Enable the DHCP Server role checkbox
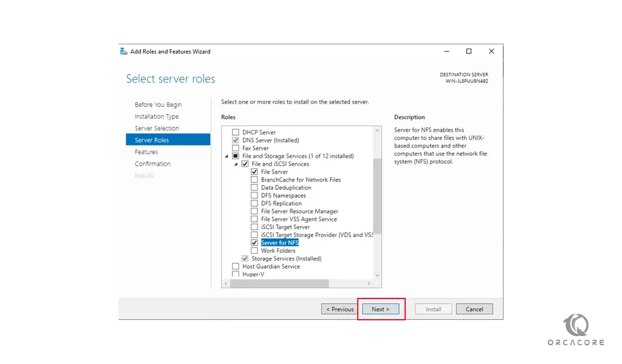Image resolution: width=622 pixels, height=364 pixels. pos(236,132)
